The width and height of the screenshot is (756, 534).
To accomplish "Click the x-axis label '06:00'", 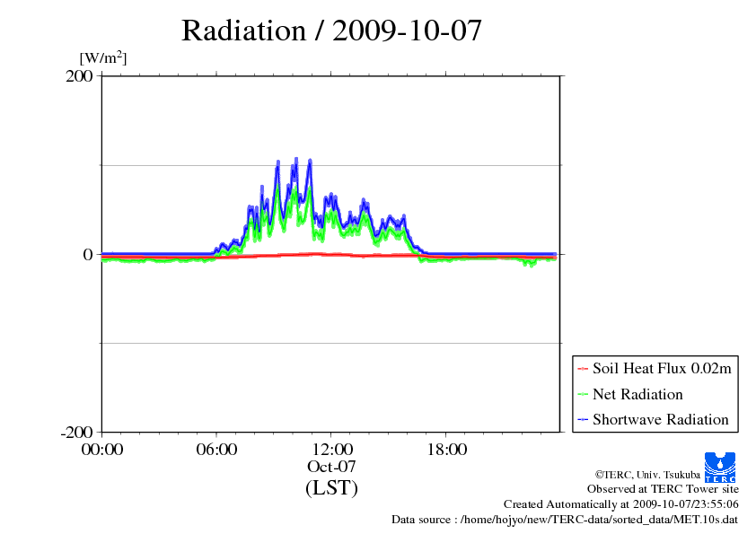I will (x=216, y=450).
